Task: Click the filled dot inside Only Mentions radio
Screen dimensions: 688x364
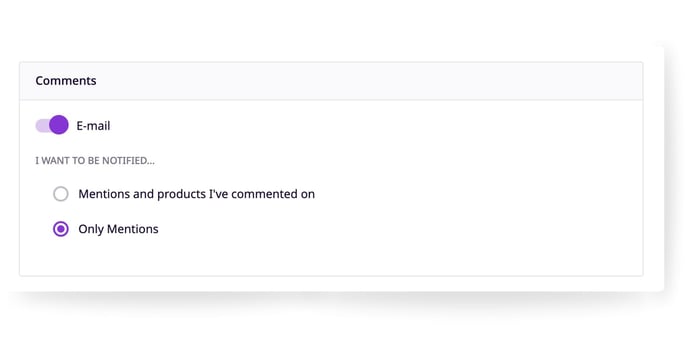Action: pyautogui.click(x=61, y=229)
